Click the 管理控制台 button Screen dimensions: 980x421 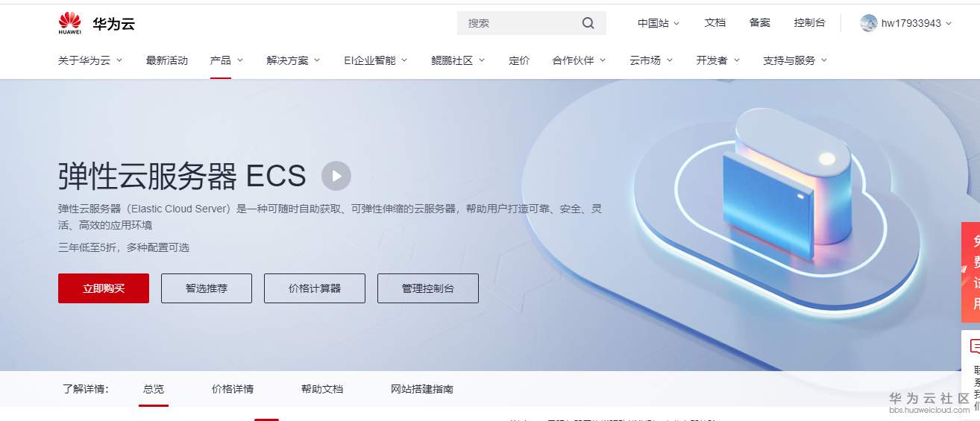(x=428, y=288)
